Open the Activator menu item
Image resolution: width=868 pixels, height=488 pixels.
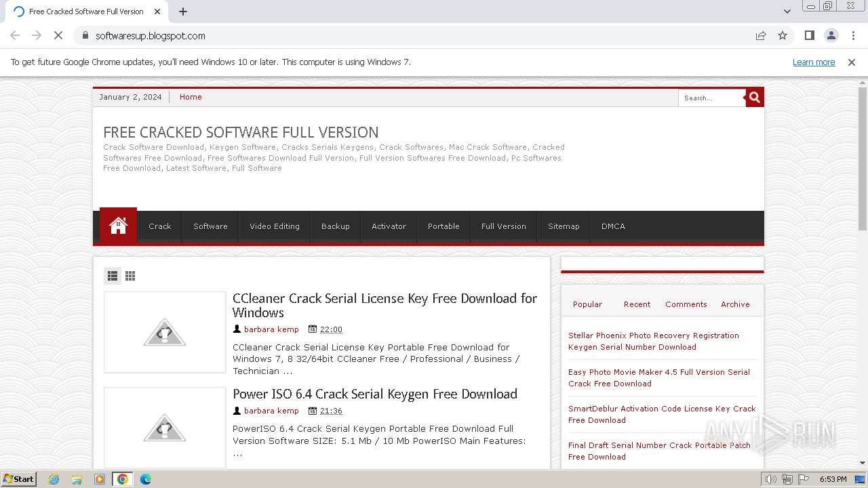(389, 226)
